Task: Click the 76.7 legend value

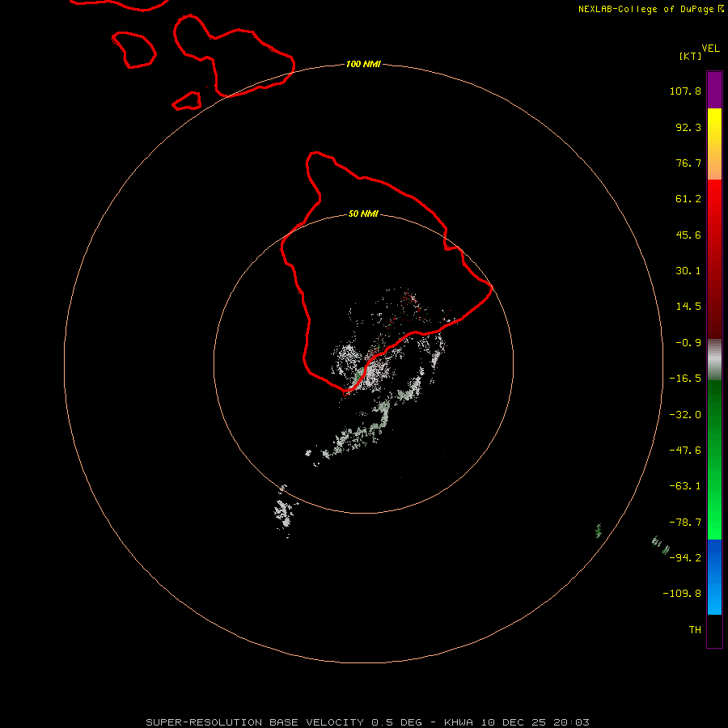Action: (688, 163)
